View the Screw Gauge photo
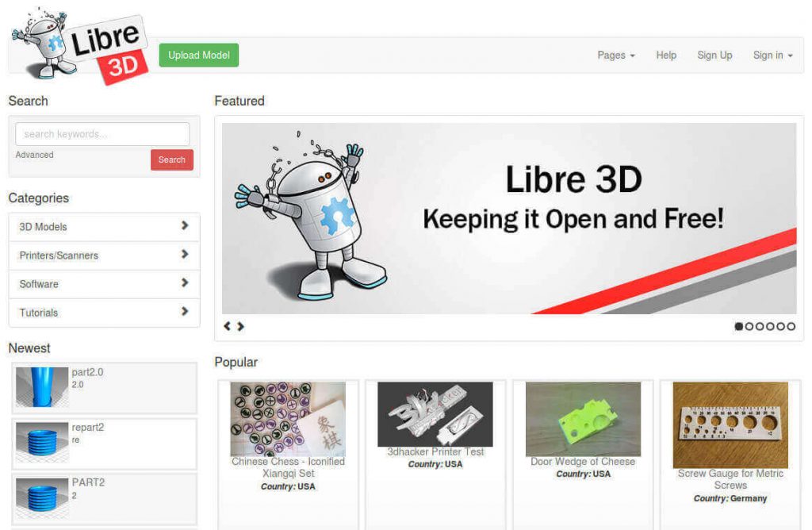This screenshot has height=530, width=812. [730, 425]
